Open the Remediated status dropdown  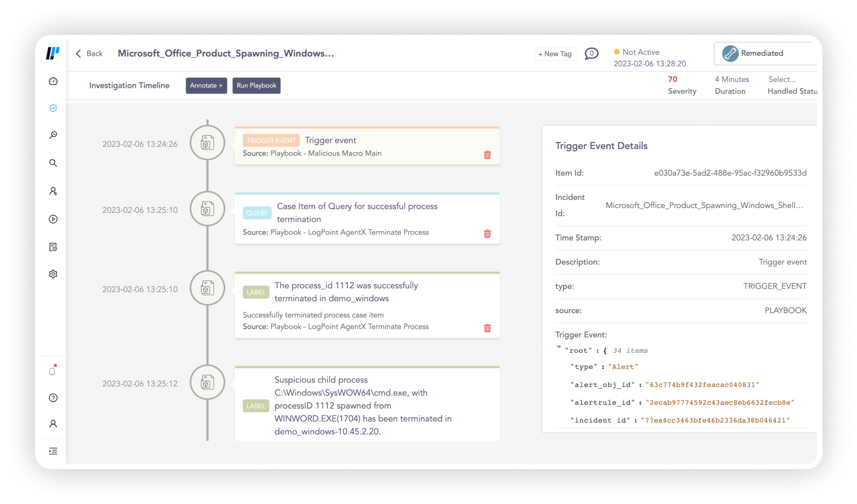point(766,53)
